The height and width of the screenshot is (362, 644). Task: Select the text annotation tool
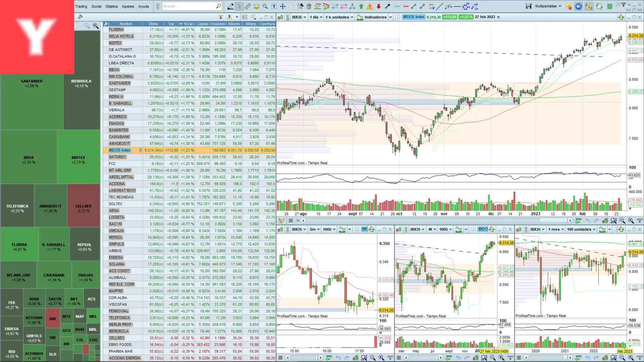tap(273, 6)
